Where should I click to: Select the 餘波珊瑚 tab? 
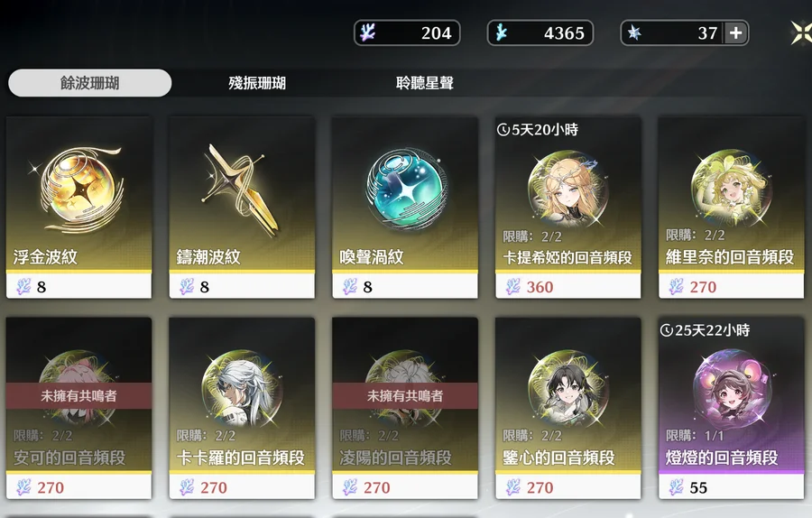89,83
